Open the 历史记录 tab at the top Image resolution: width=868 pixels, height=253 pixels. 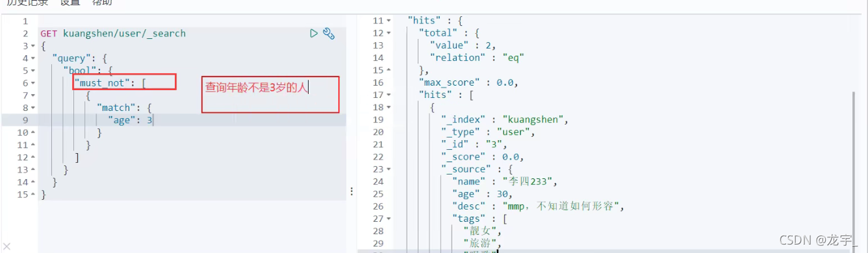[x=27, y=3]
